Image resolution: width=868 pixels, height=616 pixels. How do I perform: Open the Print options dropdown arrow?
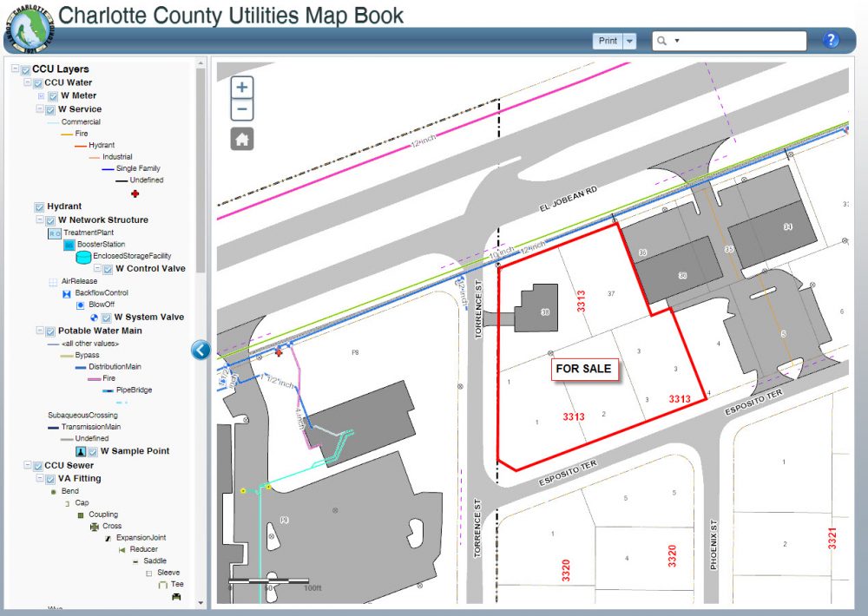629,41
